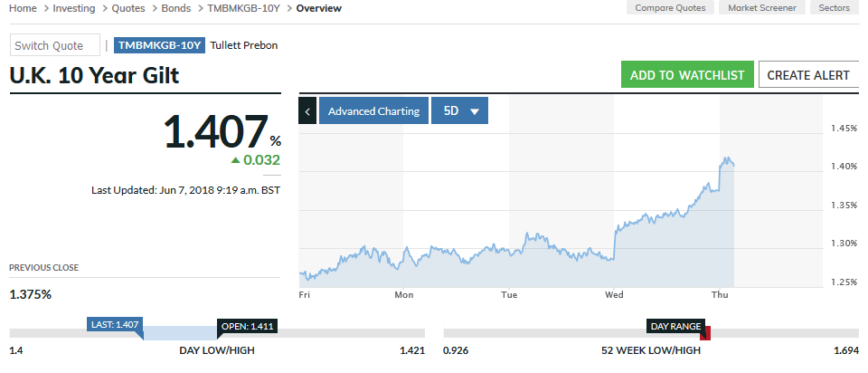Image resolution: width=868 pixels, height=373 pixels.
Task: Open Advanced Charting
Action: click(x=373, y=111)
